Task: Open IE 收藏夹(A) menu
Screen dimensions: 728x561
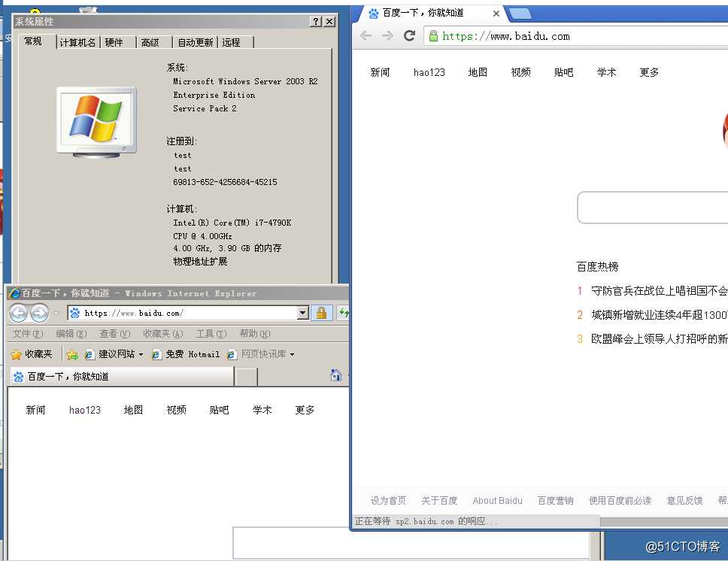Action: (x=163, y=333)
